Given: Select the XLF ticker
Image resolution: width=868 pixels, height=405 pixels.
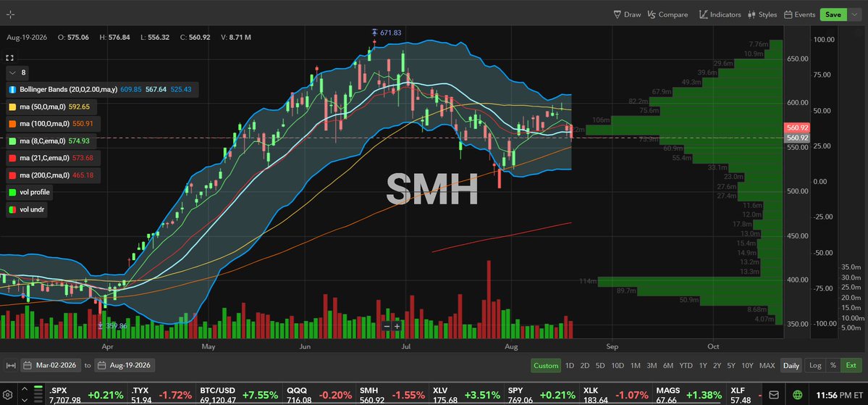Looking at the screenshot, I should (x=743, y=395).
